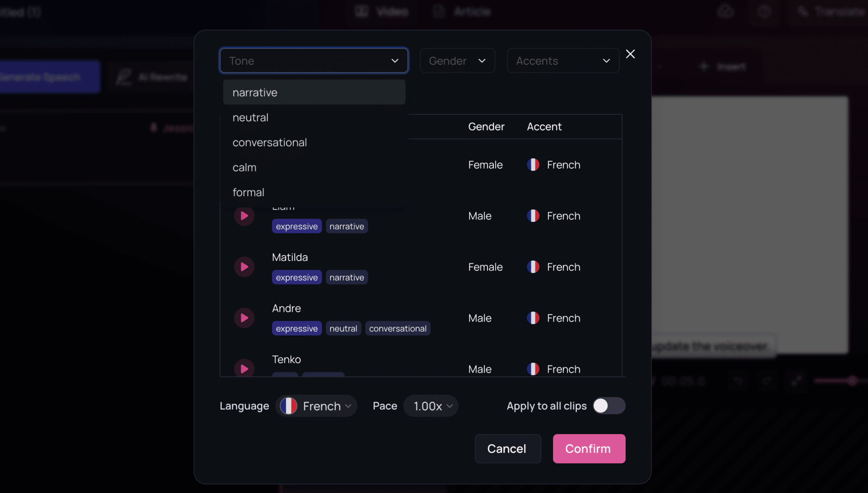868x493 pixels.
Task: Expand the Pace 1.00x dropdown
Action: (431, 406)
